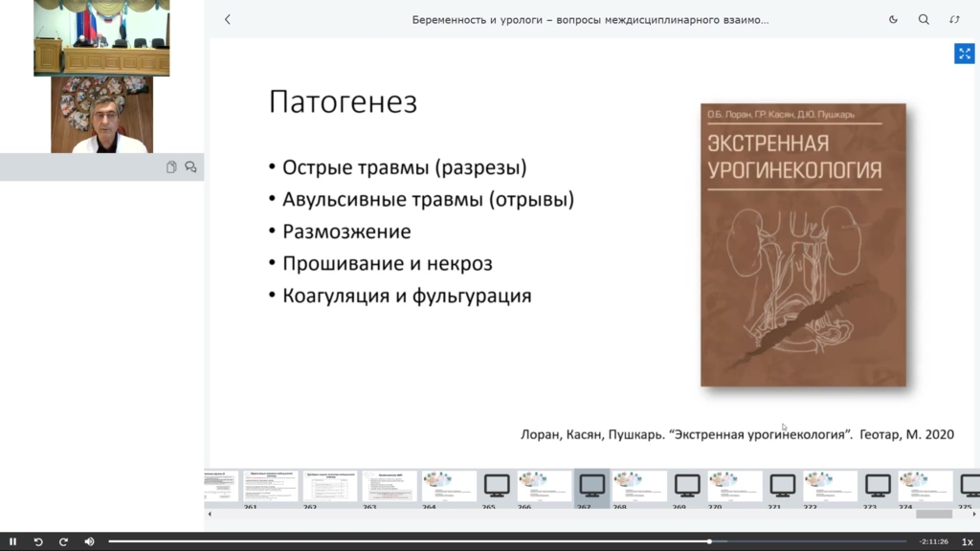The width and height of the screenshot is (980, 551).
Task: Mute the player volume
Action: coord(89,541)
